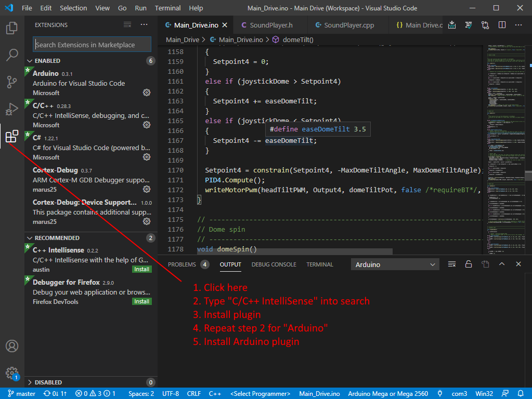Open settings gear for C# extension

[147, 157]
